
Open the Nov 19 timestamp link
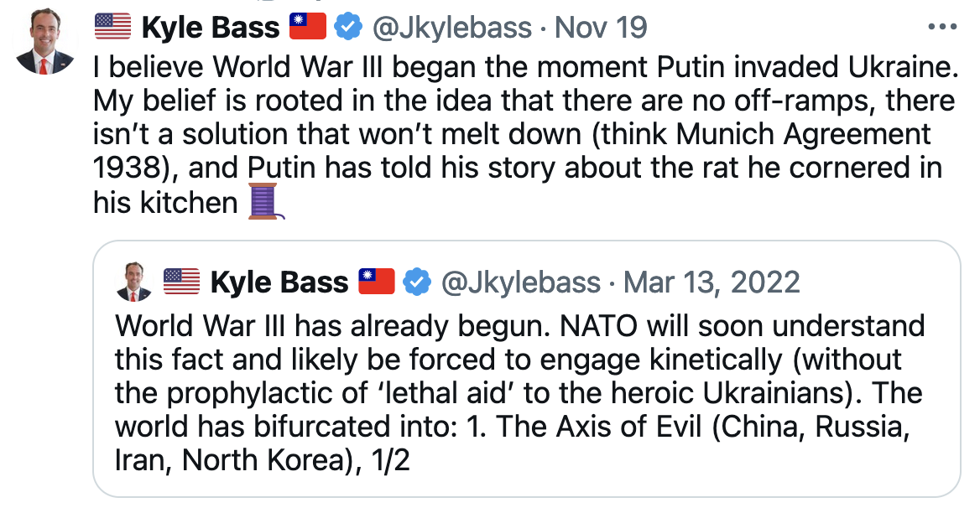(601, 28)
